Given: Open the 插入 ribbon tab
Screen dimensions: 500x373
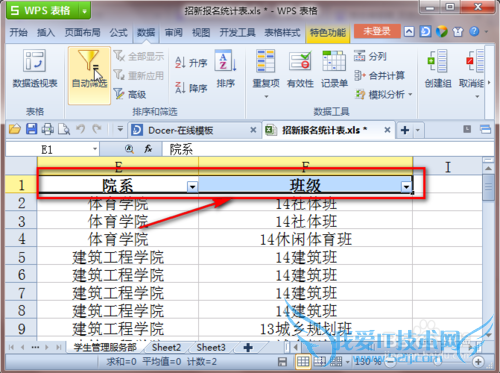Looking at the screenshot, I should click(x=46, y=32).
